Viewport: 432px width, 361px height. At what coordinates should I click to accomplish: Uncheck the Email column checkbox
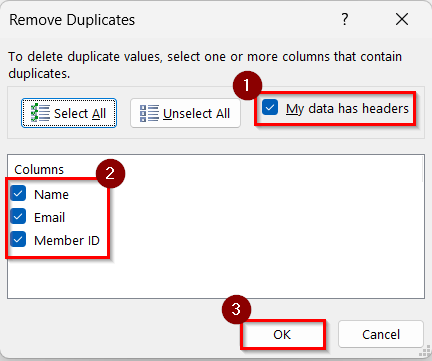click(18, 217)
